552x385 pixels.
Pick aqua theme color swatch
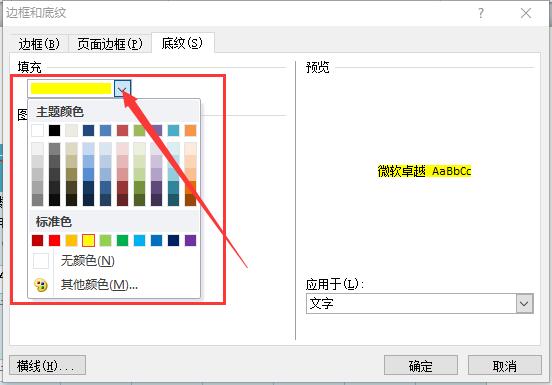click(173, 130)
